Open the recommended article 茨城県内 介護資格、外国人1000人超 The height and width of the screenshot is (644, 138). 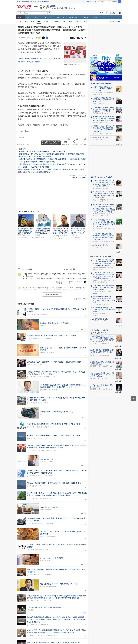(51, 336)
